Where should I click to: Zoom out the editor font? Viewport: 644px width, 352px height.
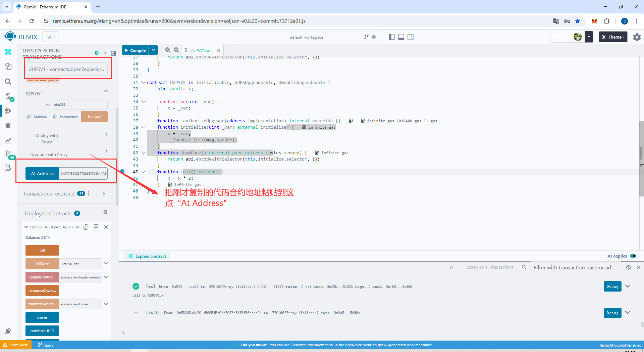point(168,50)
